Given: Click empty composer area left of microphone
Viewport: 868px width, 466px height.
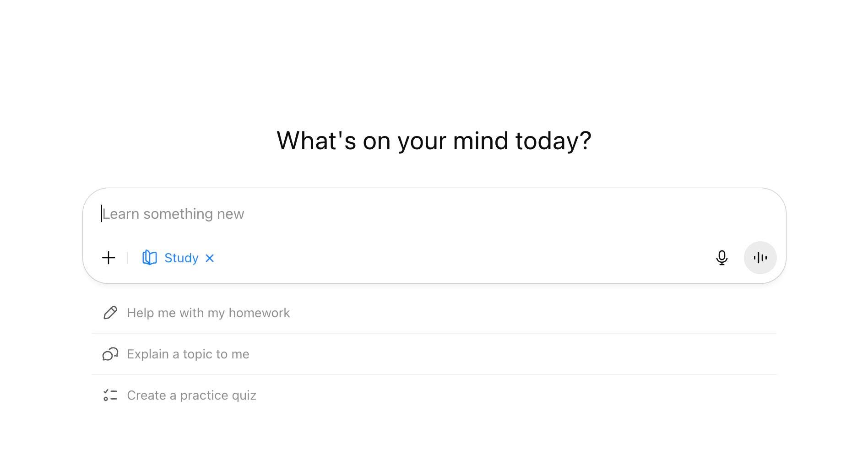Looking at the screenshot, I should click(x=458, y=258).
